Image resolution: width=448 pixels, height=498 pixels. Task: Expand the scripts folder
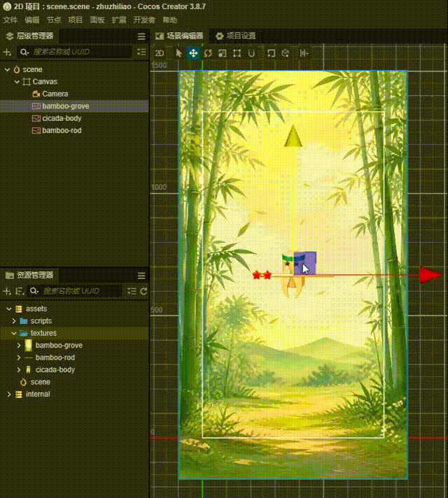point(14,321)
